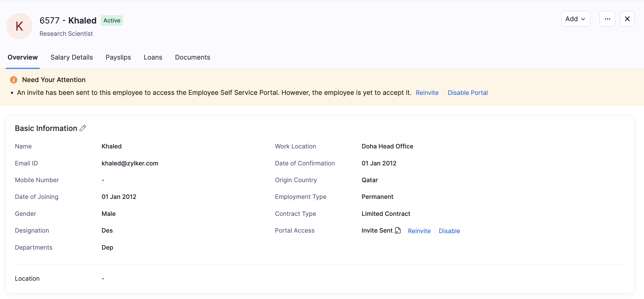Expand the Add dropdown button
Viewport: 644px width, 299px height.
575,19
